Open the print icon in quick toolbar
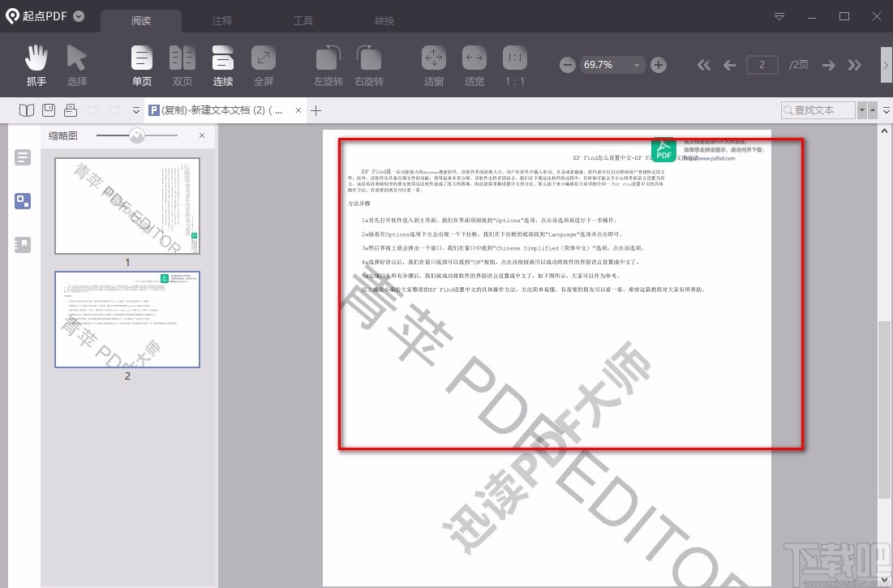This screenshot has height=588, width=893. pyautogui.click(x=70, y=109)
